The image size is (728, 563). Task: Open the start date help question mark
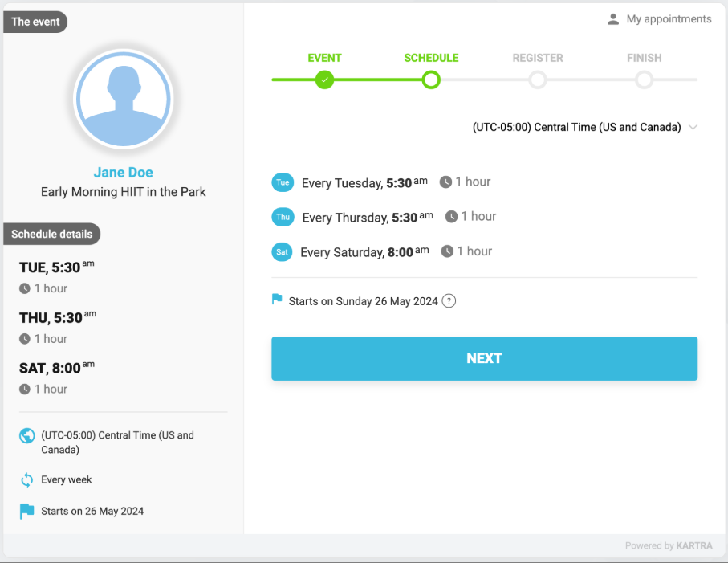448,300
